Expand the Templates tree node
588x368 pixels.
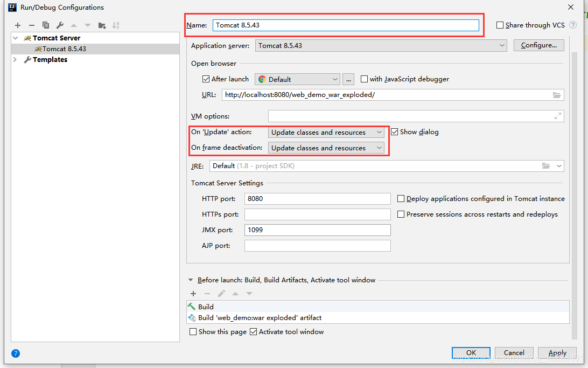pos(16,60)
